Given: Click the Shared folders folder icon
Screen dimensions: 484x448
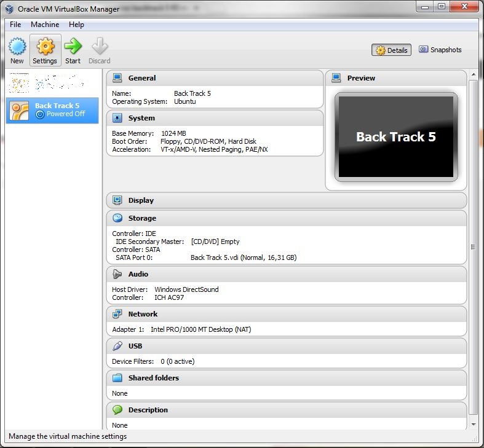Looking at the screenshot, I should (x=117, y=378).
